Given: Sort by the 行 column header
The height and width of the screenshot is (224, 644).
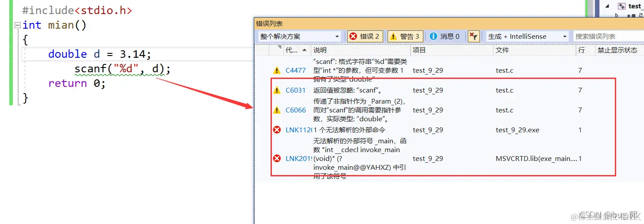Looking at the screenshot, I should (x=585, y=50).
